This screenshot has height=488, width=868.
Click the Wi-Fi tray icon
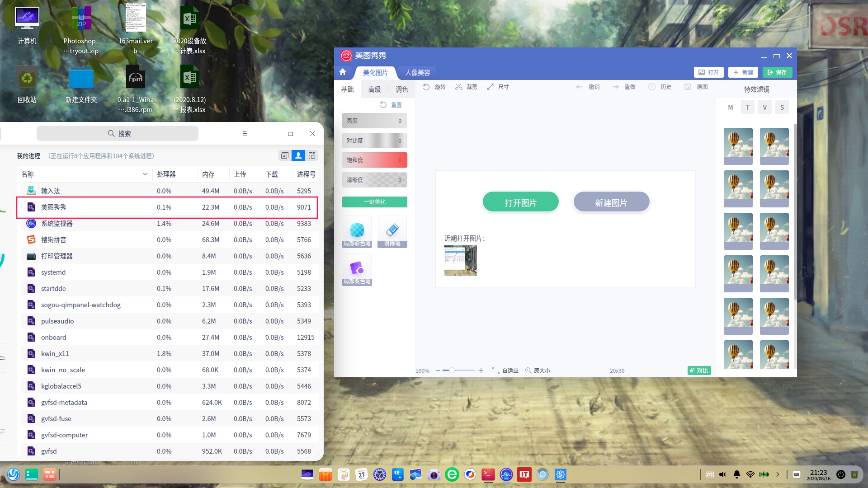point(750,474)
